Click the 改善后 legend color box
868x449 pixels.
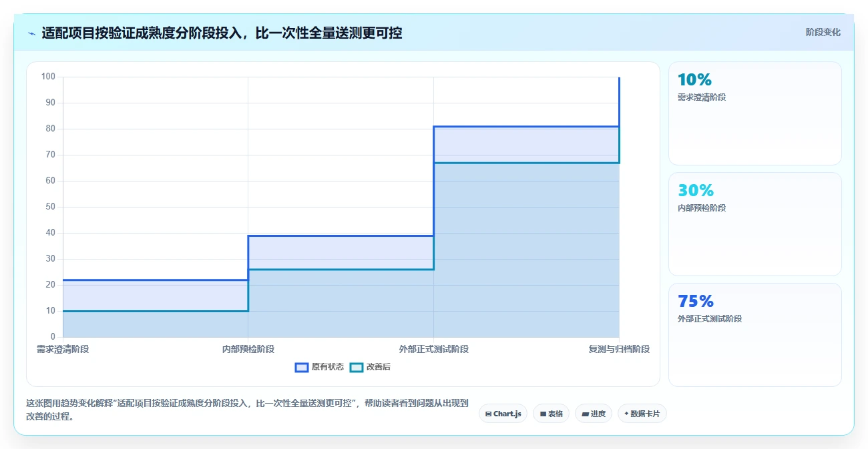pyautogui.click(x=357, y=367)
